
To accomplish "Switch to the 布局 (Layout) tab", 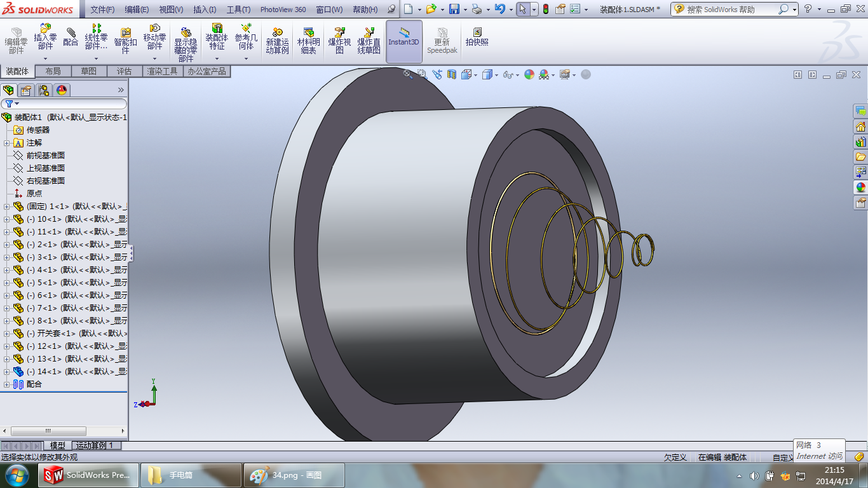I will (x=53, y=71).
